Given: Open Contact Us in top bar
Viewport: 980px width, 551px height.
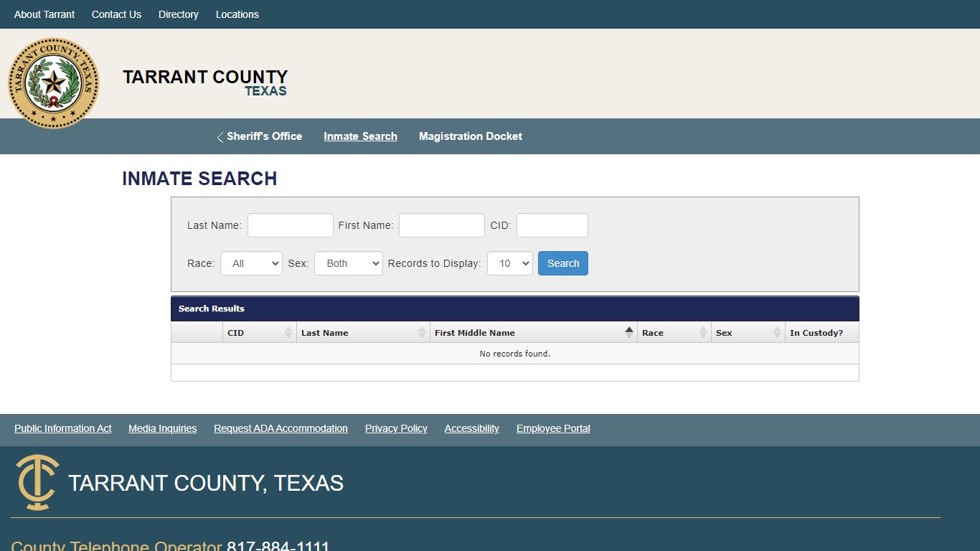Looking at the screenshot, I should 116,14.
